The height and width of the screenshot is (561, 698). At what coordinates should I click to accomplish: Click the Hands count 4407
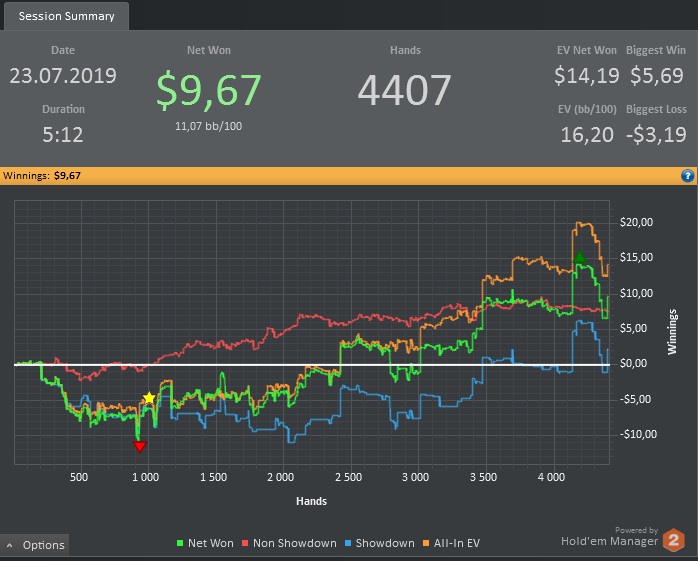click(405, 90)
